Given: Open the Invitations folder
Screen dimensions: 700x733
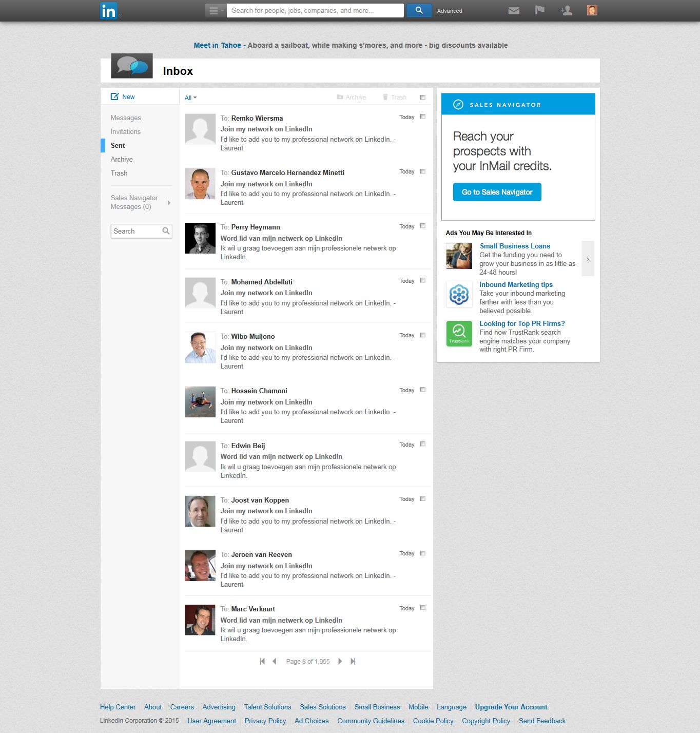Looking at the screenshot, I should [126, 132].
